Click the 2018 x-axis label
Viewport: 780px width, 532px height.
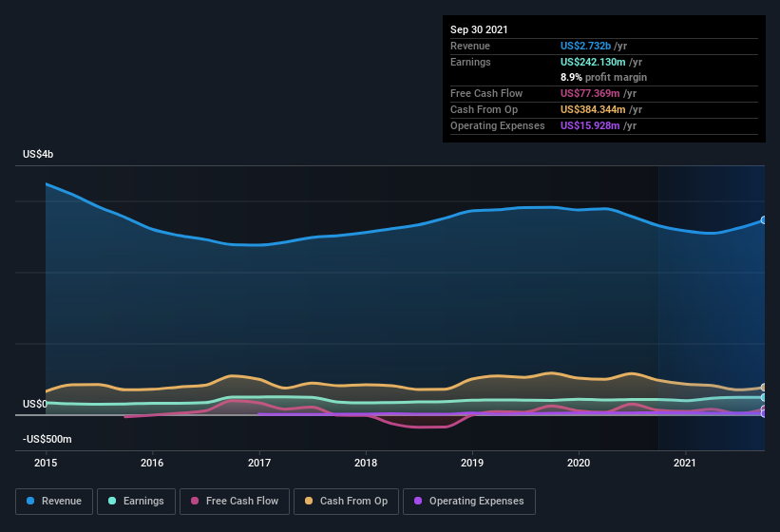tap(366, 463)
